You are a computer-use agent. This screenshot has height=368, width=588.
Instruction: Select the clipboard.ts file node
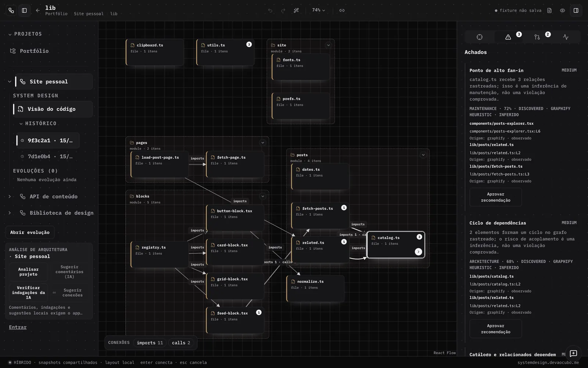(x=155, y=52)
